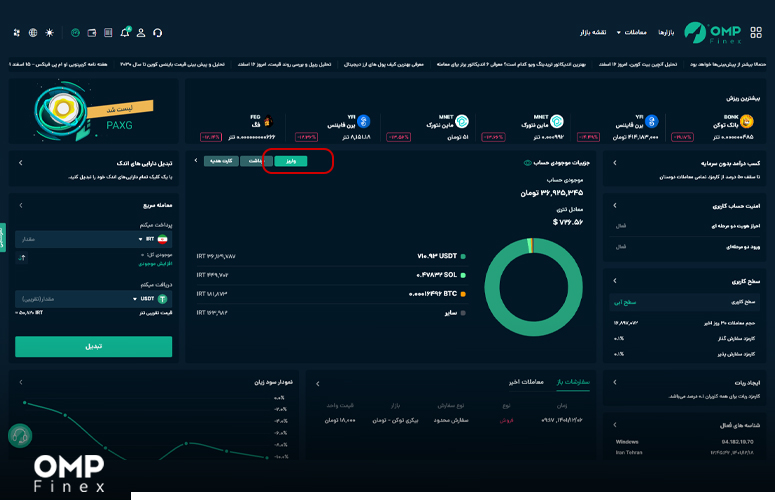Open the USDT receive currency dropdown
The image size is (775, 500).
[x=143, y=299]
